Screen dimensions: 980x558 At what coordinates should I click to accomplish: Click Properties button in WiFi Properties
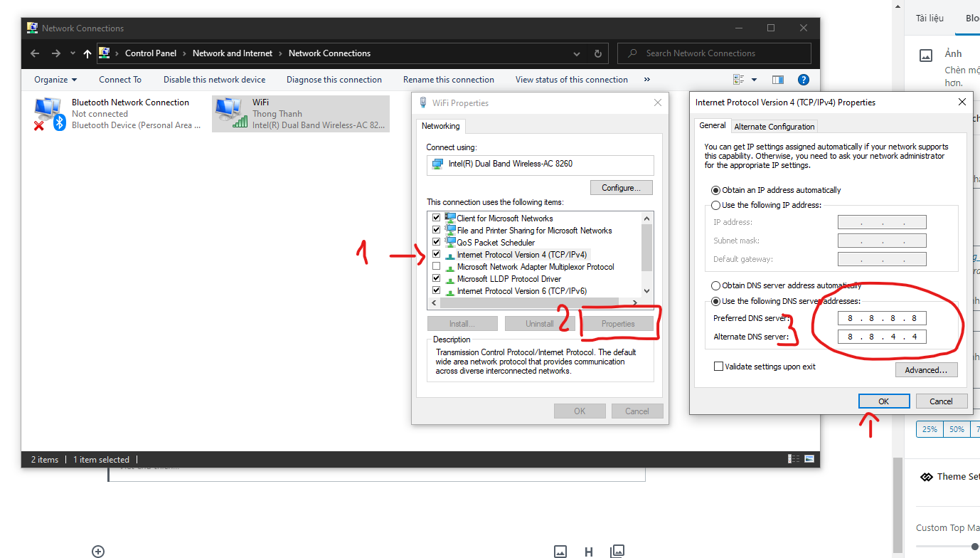[618, 324]
